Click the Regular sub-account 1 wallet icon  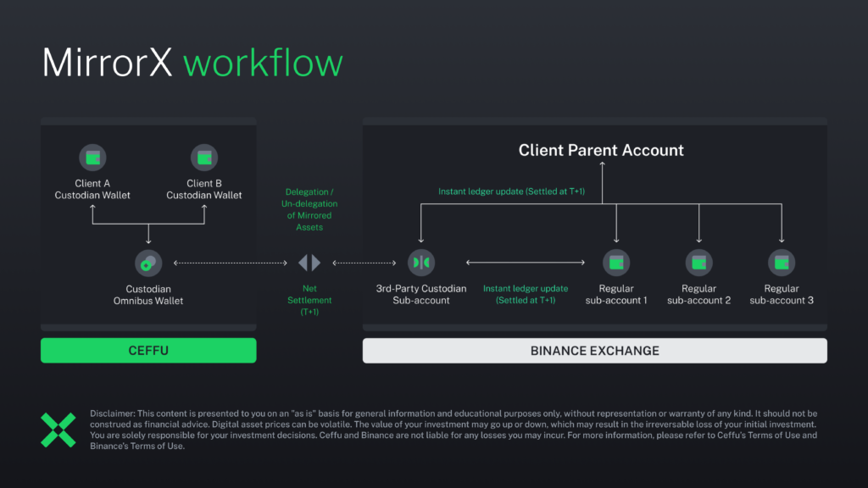tap(616, 263)
